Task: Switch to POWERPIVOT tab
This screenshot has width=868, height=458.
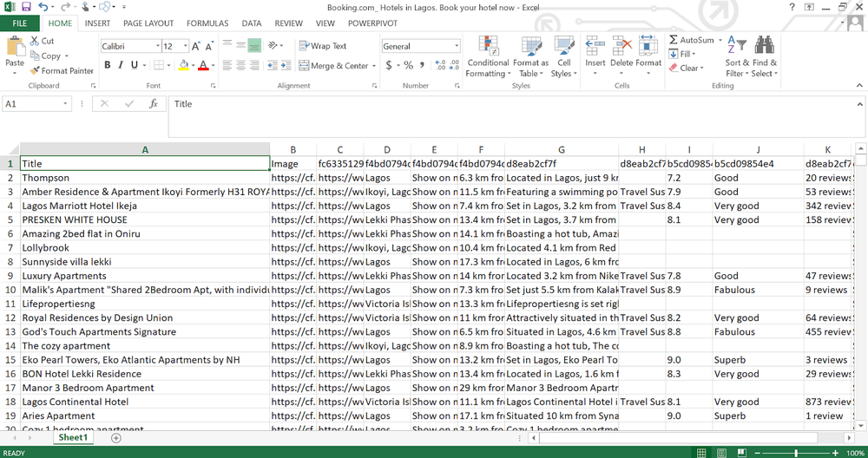Action: (372, 23)
